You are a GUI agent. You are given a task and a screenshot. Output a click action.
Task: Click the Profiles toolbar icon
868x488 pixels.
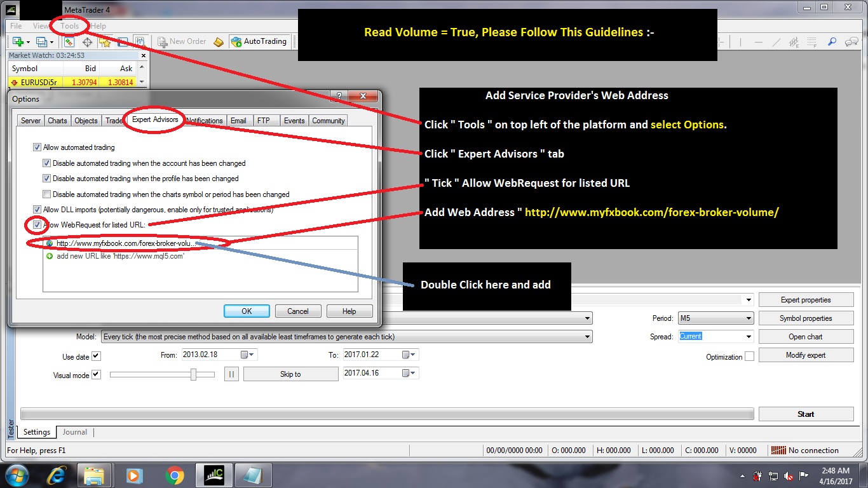point(42,42)
